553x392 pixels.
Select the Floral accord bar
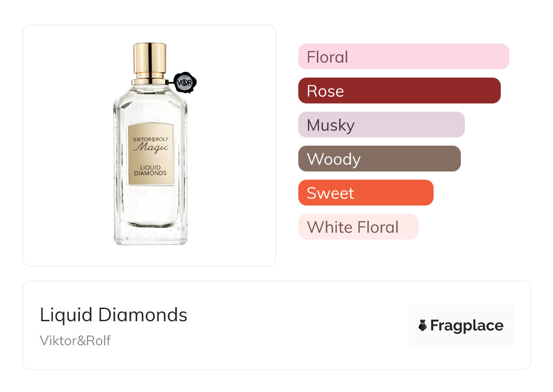point(403,57)
